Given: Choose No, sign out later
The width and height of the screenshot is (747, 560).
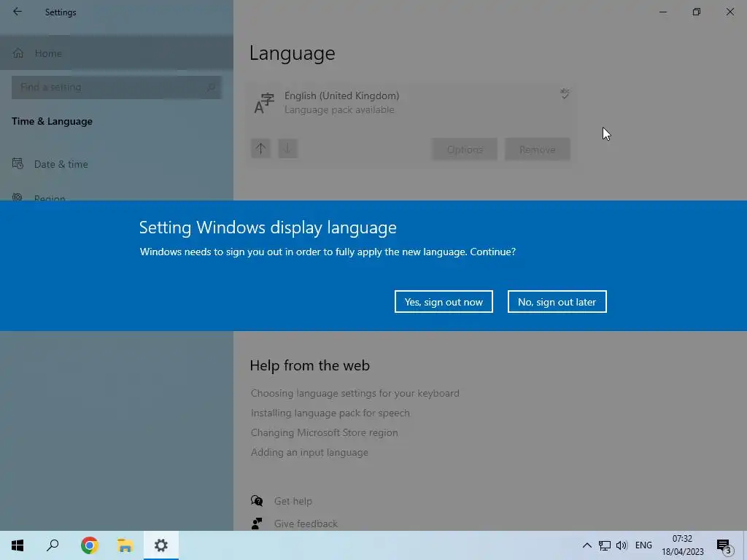Looking at the screenshot, I should (x=557, y=301).
